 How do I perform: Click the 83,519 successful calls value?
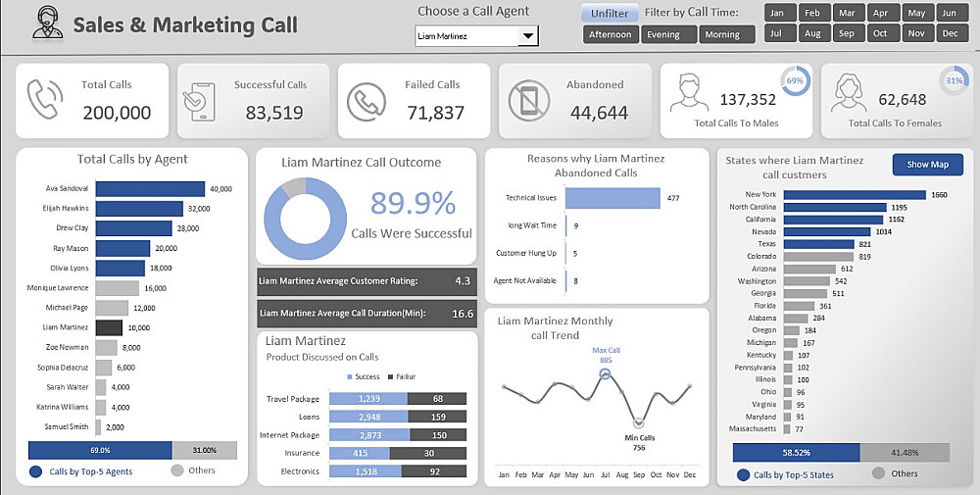coord(273,113)
